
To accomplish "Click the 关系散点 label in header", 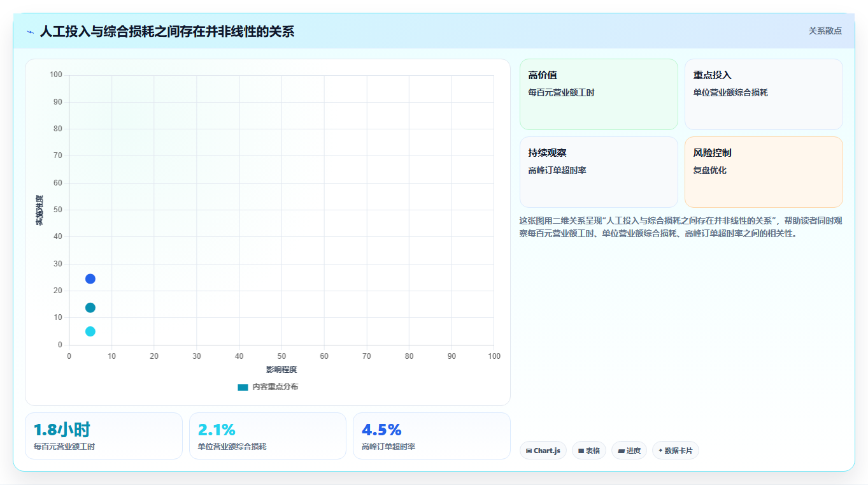I will click(x=825, y=31).
